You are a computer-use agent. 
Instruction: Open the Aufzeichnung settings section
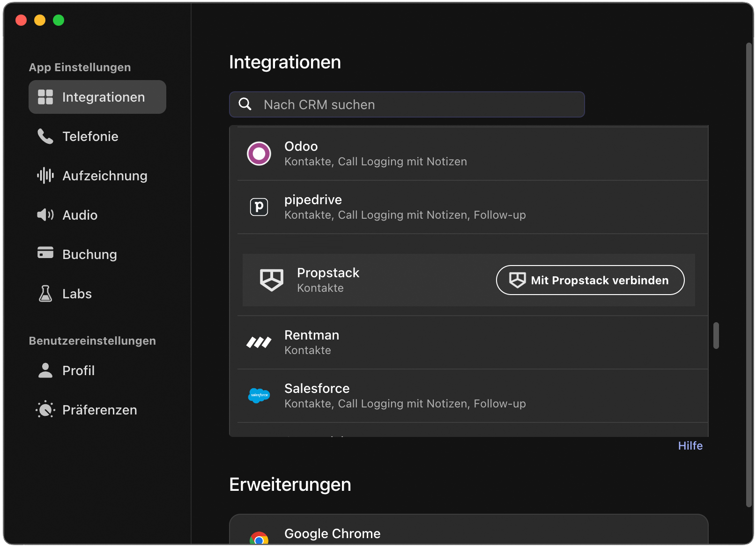(x=97, y=176)
